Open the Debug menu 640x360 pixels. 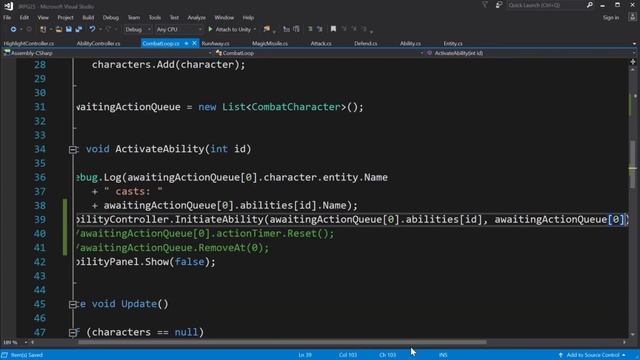point(111,18)
